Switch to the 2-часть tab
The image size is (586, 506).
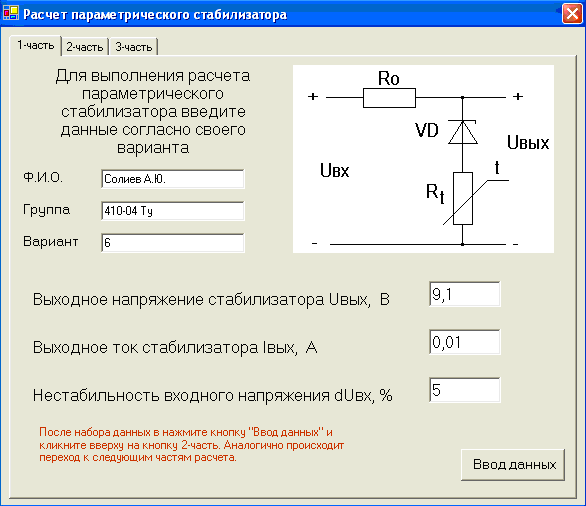coord(85,47)
